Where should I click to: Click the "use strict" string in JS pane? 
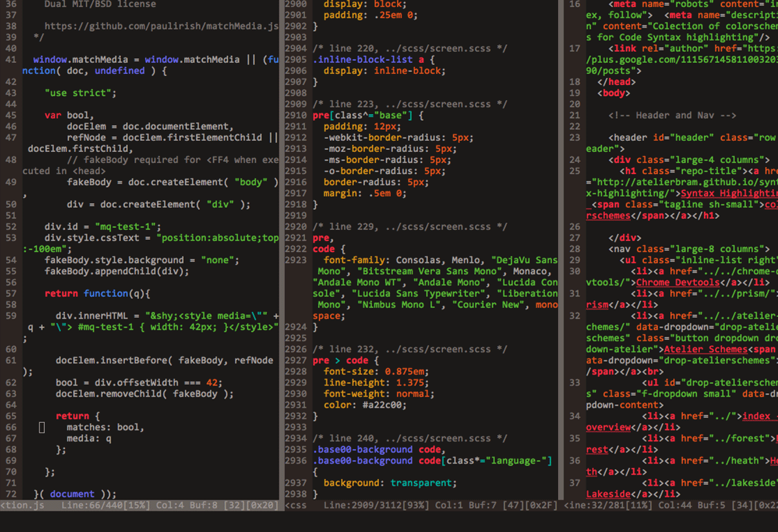tap(80, 93)
